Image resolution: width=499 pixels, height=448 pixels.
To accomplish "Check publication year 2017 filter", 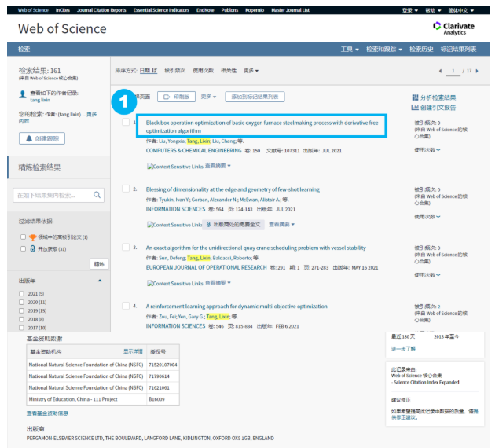I will coord(21,328).
